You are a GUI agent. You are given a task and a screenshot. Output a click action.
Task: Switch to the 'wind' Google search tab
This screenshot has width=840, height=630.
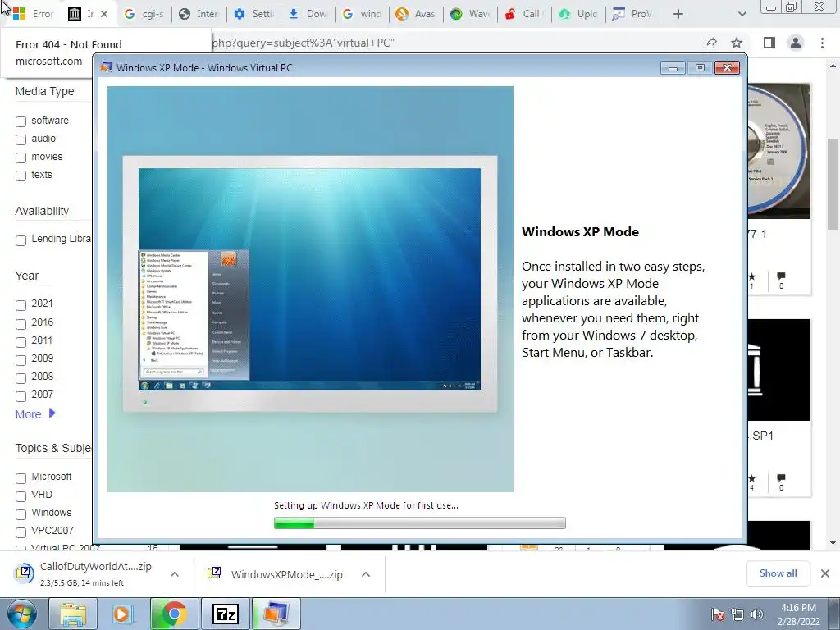tap(362, 14)
